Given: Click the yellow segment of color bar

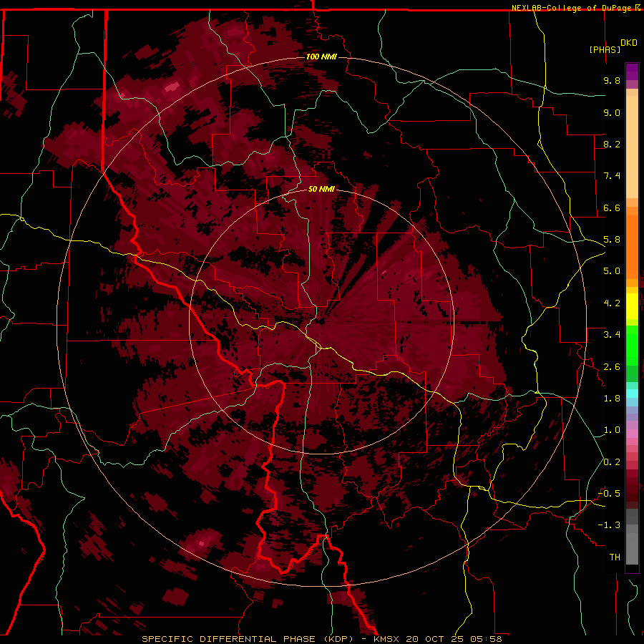Looking at the screenshot, I should tap(632, 306).
